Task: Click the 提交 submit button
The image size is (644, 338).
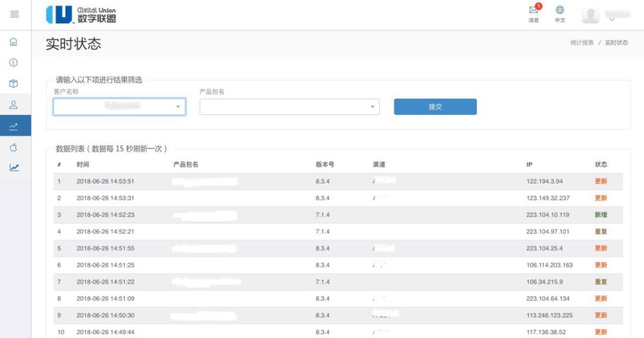Action: (435, 107)
